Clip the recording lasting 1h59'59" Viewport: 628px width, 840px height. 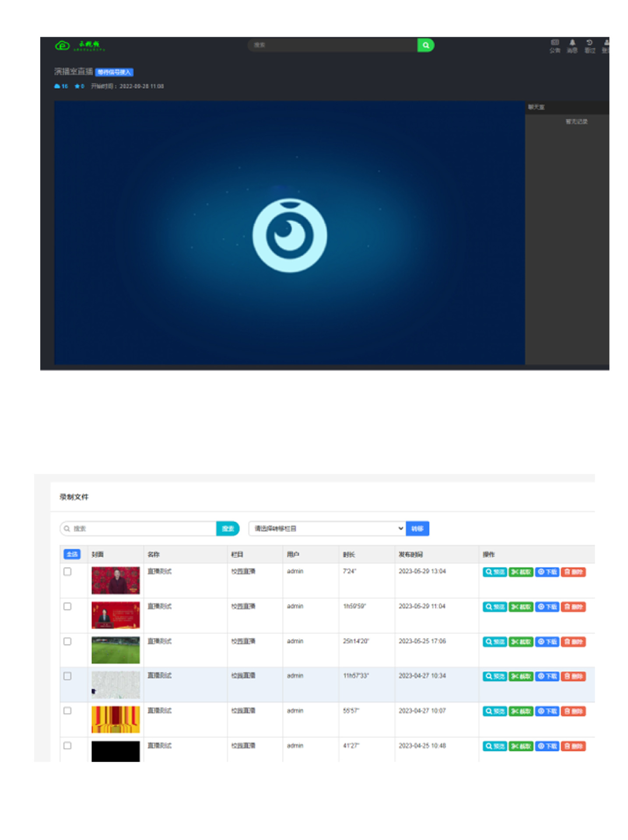tap(520, 607)
